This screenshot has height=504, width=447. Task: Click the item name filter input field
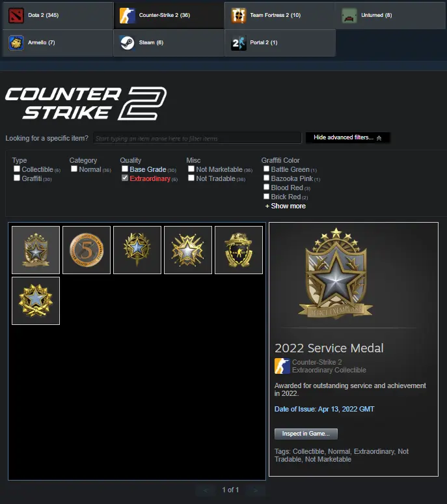(197, 138)
